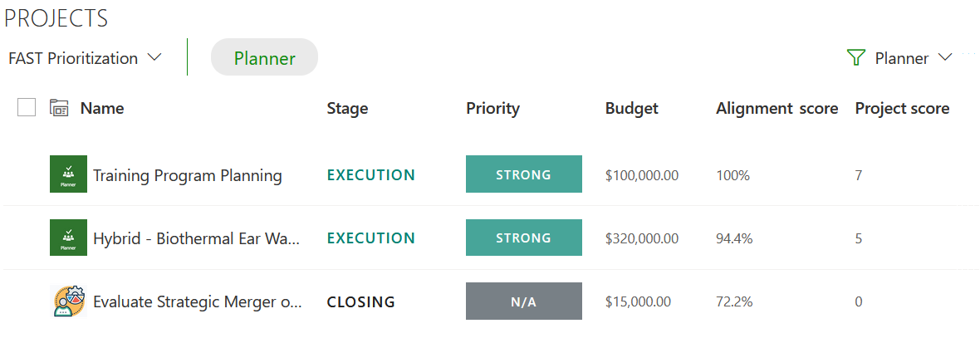Click the Planner icon beside Hybrid - Biothermal Ear
The width and height of the screenshot is (980, 343).
pyautogui.click(x=68, y=238)
